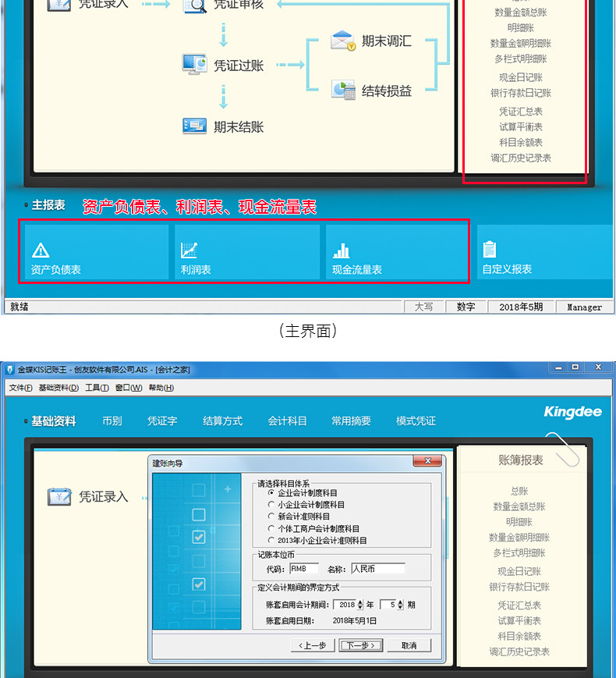Click the 2018年5期 status bar entry
616x678 pixels.
click(521, 307)
